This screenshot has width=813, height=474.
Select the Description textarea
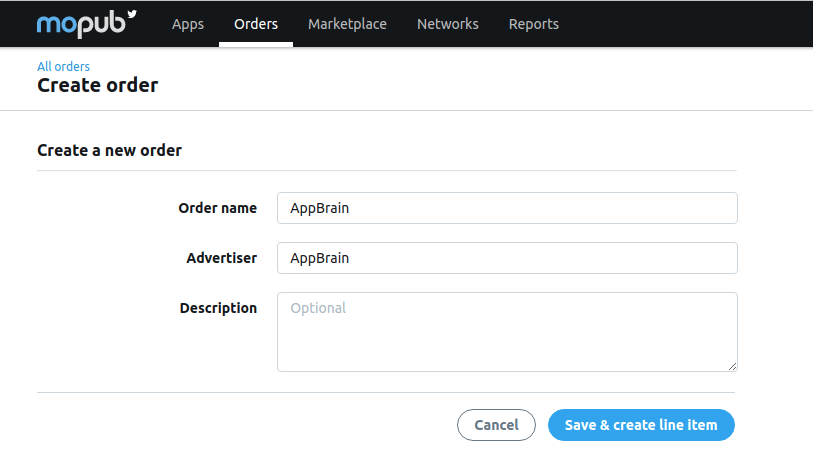507,332
